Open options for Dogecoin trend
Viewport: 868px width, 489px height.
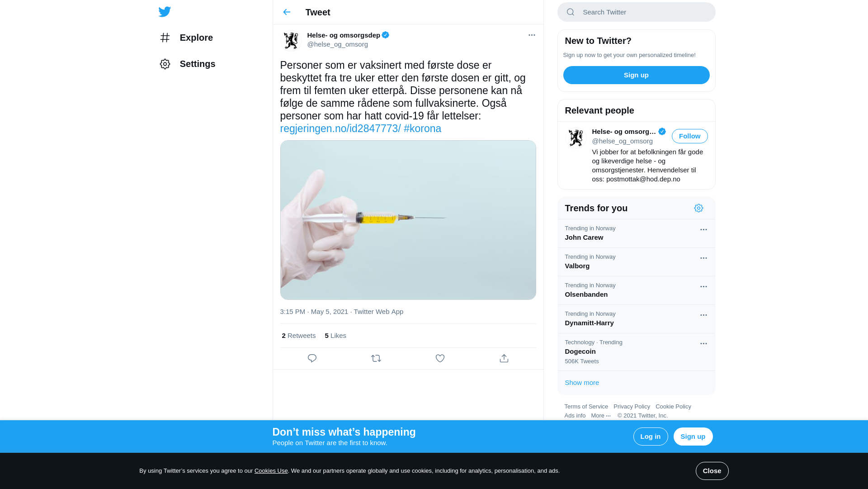pyautogui.click(x=703, y=344)
